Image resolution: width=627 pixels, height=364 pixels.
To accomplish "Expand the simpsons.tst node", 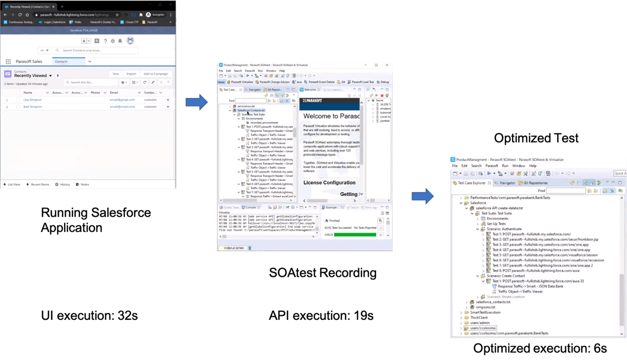I will click(467, 307).
